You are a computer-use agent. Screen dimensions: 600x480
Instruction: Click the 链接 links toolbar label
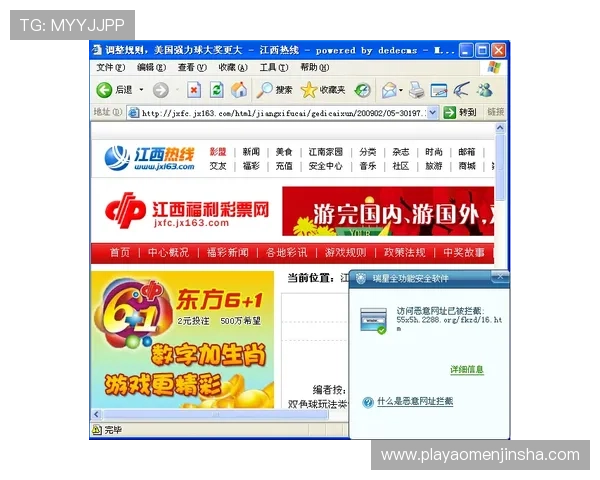pos(496,112)
